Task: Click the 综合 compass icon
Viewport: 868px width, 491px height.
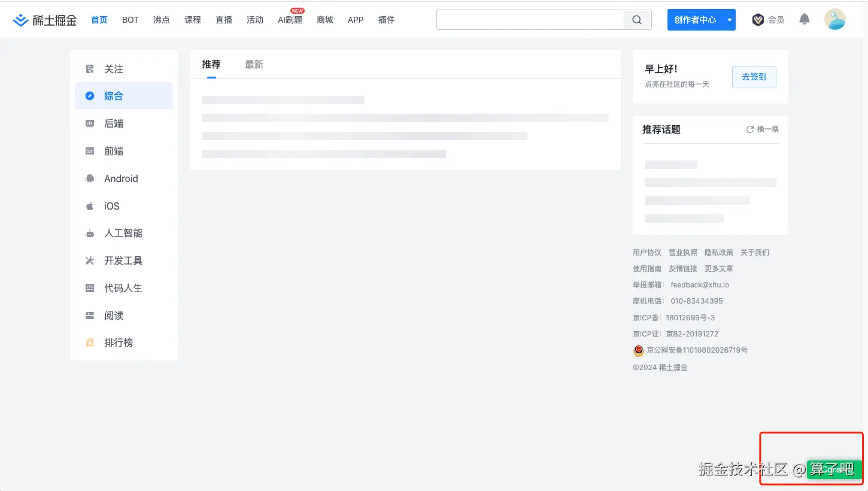Action: tap(90, 96)
